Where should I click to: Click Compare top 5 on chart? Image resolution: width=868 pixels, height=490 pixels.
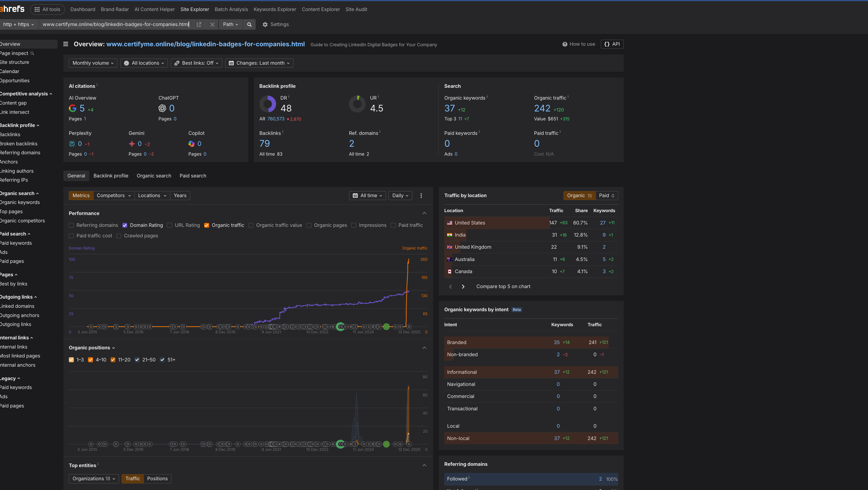503,286
